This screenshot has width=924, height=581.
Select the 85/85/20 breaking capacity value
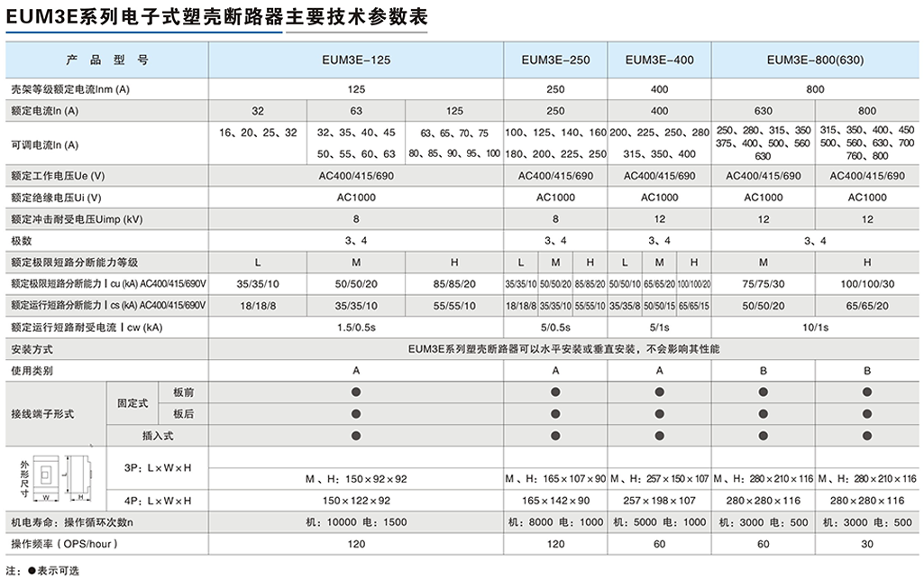(454, 283)
